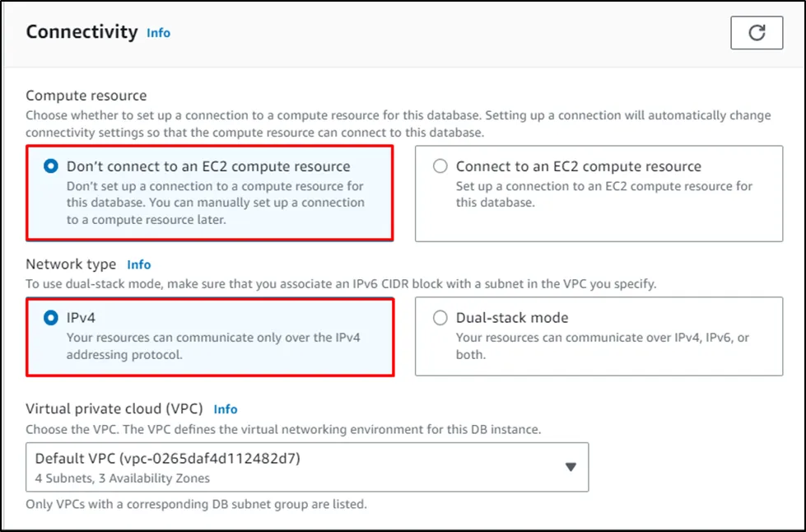Viewport: 806px width, 532px height.
Task: Enable the Dual-stack mode radio option
Action: coord(440,317)
